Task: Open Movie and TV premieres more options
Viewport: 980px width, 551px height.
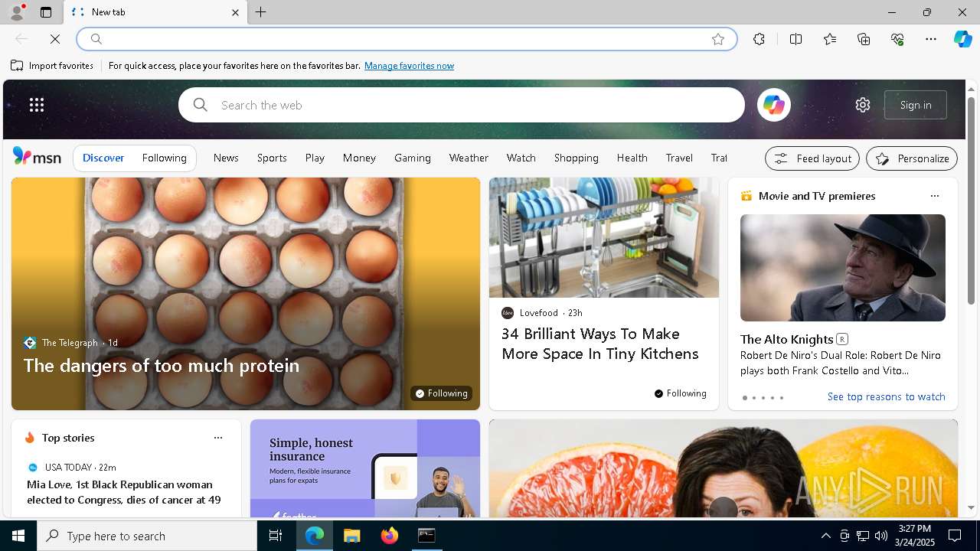Action: coord(934,196)
